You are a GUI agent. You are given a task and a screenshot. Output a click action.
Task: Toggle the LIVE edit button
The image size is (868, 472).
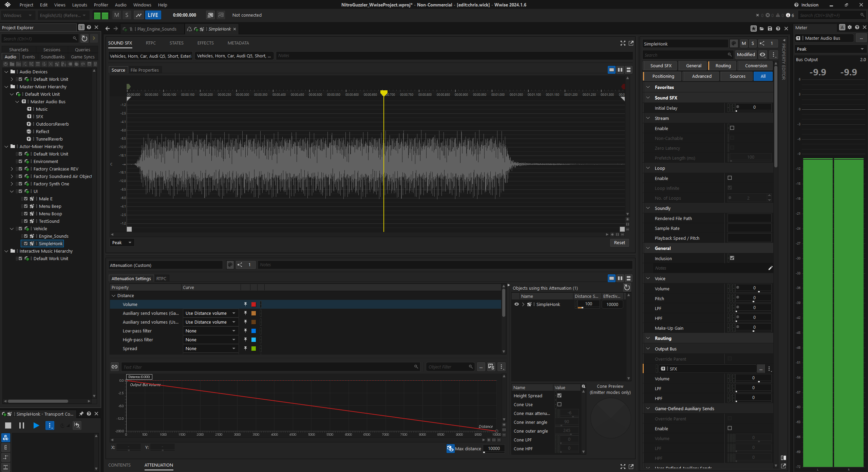coord(153,15)
